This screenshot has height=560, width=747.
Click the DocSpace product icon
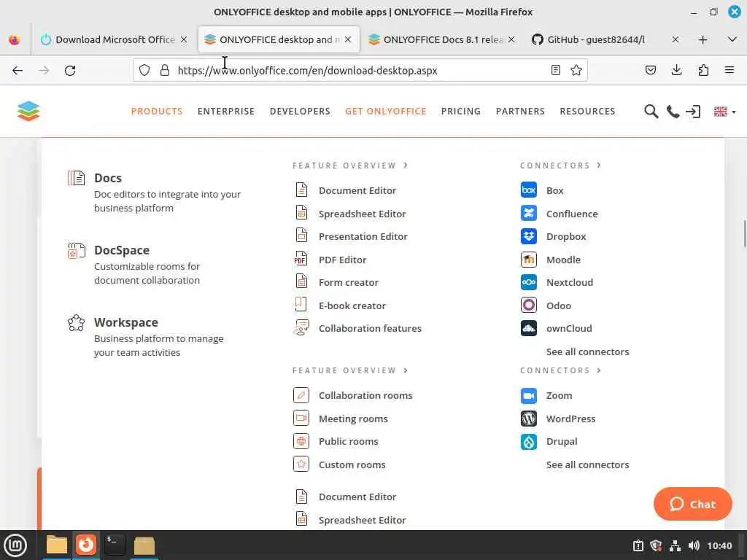coord(76,250)
